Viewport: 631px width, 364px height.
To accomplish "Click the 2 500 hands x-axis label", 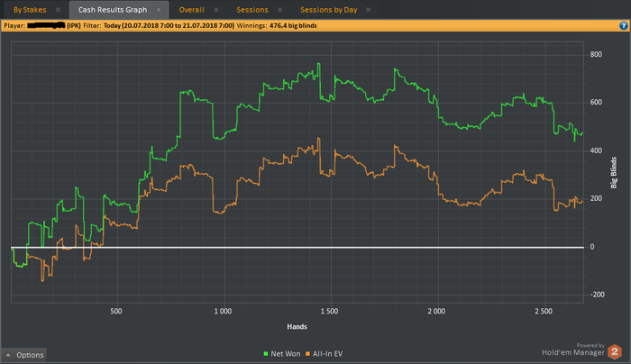I will (544, 311).
